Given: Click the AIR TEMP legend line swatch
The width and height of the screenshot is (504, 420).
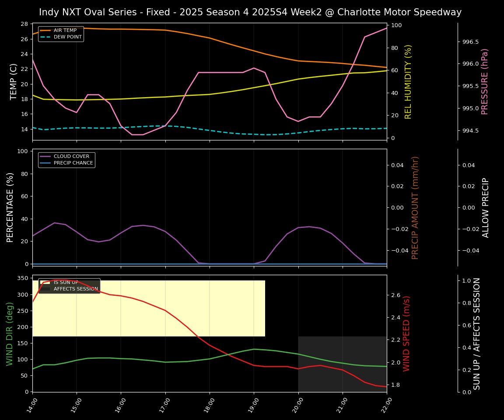Looking at the screenshot, I should (46, 31).
